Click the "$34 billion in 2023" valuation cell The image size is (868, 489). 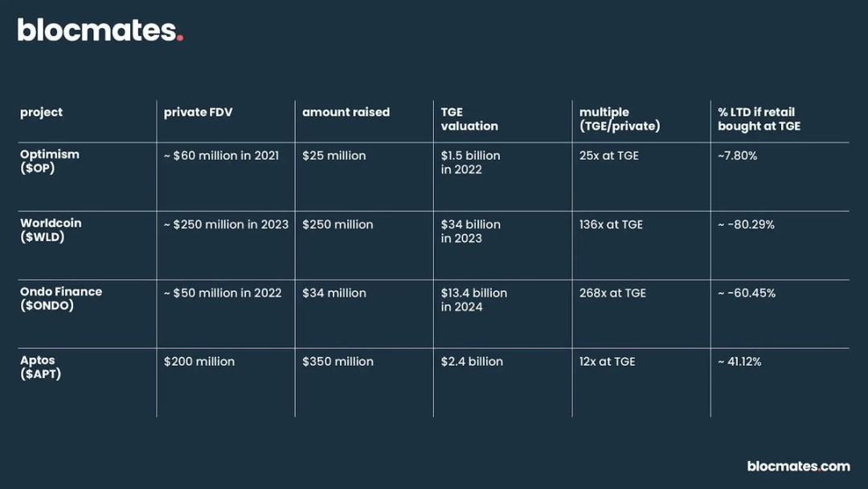[470, 231]
